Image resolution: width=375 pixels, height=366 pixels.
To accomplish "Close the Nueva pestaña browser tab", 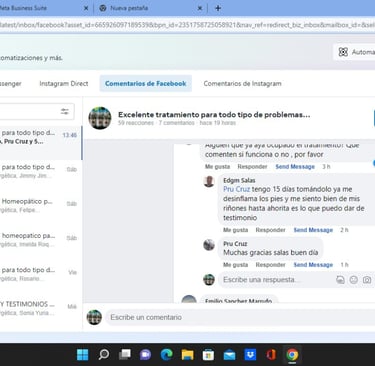I will pos(200,8).
